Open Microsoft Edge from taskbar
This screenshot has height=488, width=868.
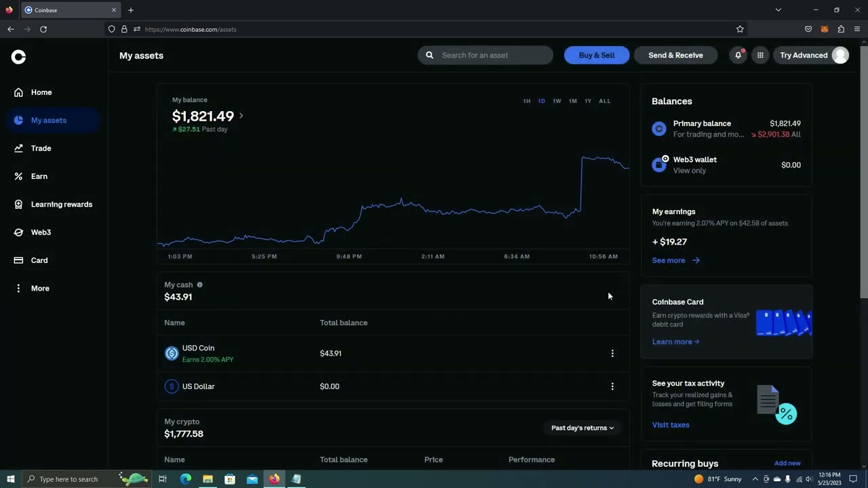186,479
